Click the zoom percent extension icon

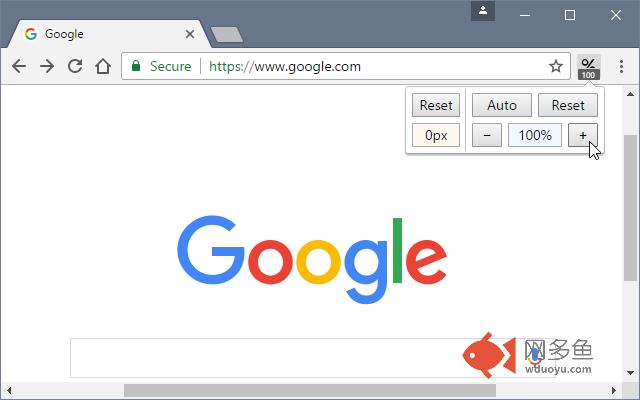pos(589,67)
